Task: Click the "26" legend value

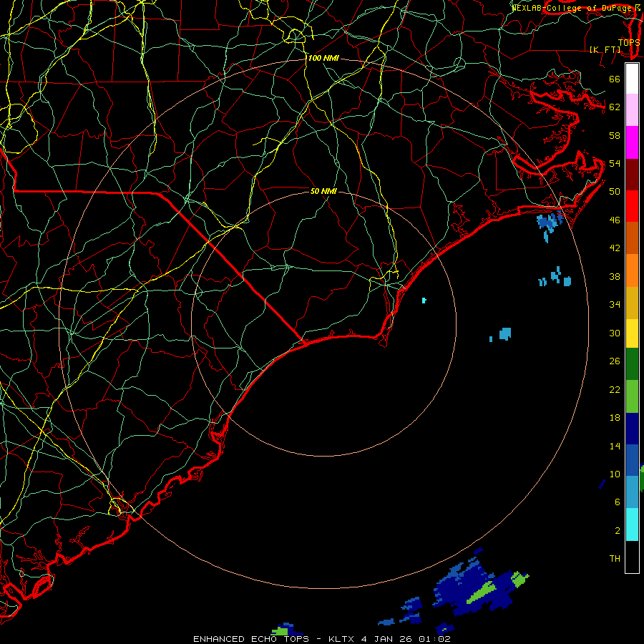Action: pos(615,361)
